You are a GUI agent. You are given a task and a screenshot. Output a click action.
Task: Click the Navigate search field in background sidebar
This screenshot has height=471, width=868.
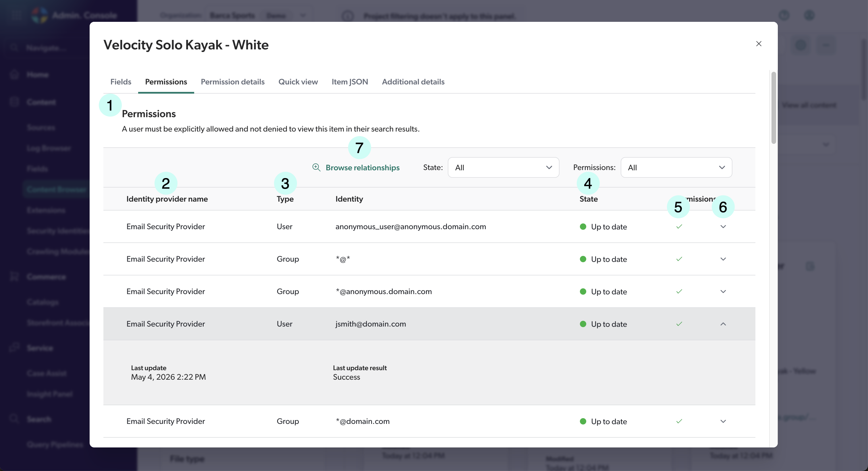47,48
